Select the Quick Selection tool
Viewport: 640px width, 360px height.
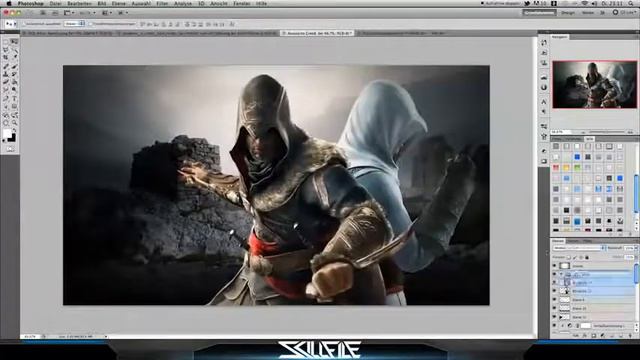(x=14, y=49)
